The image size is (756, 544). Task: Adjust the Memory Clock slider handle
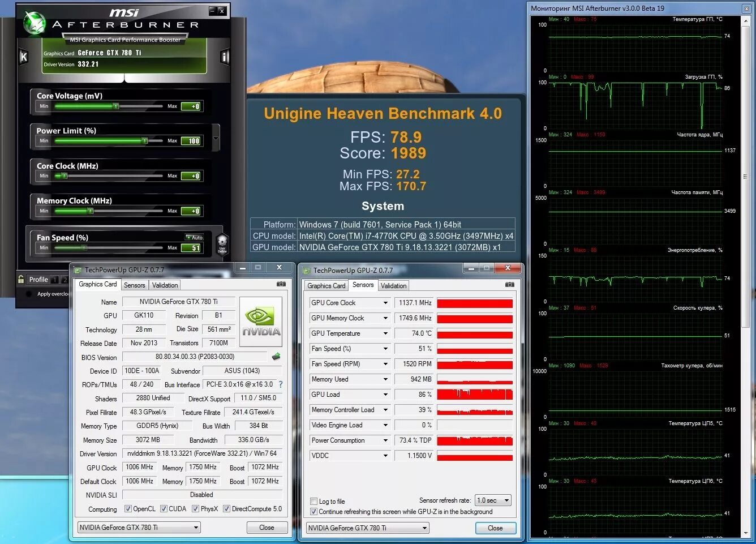pos(90,211)
